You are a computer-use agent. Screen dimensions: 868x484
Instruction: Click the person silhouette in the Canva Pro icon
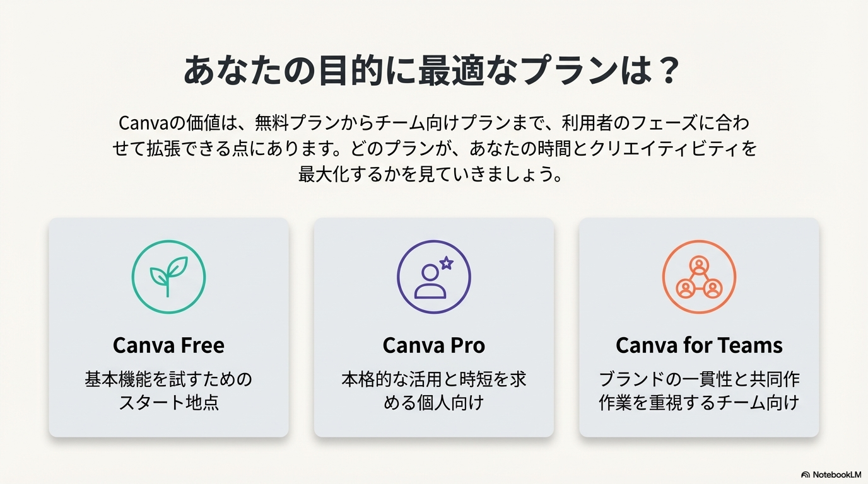(x=430, y=282)
